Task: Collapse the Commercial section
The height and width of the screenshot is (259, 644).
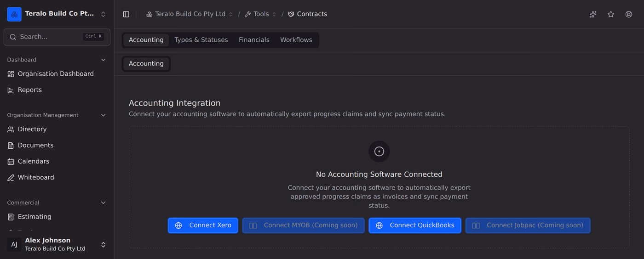Action: coord(103,203)
